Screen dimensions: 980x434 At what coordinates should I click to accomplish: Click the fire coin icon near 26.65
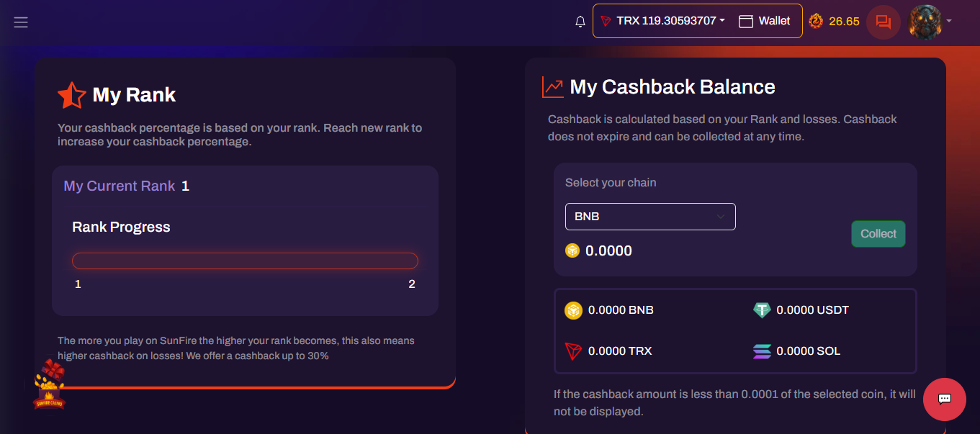[816, 21]
